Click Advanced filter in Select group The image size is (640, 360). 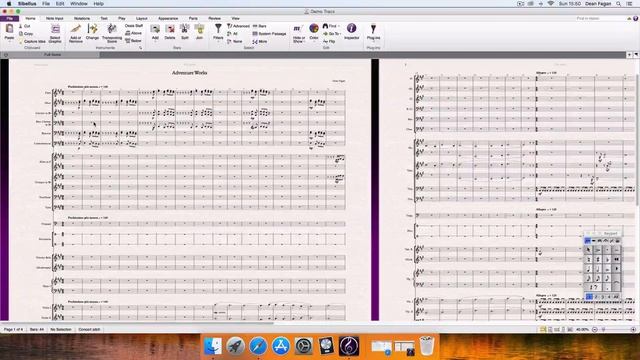pos(238,26)
